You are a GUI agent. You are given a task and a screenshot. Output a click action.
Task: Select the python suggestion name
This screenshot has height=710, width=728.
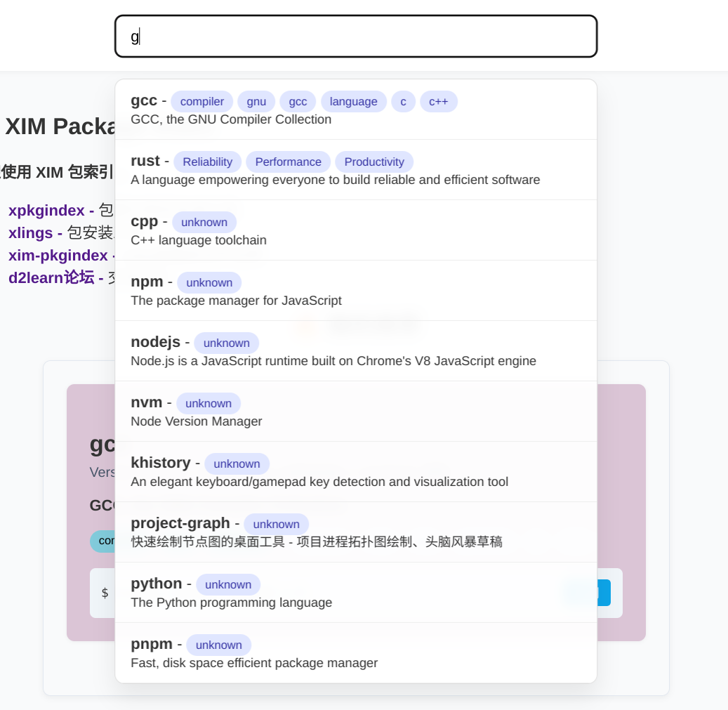pos(156,584)
